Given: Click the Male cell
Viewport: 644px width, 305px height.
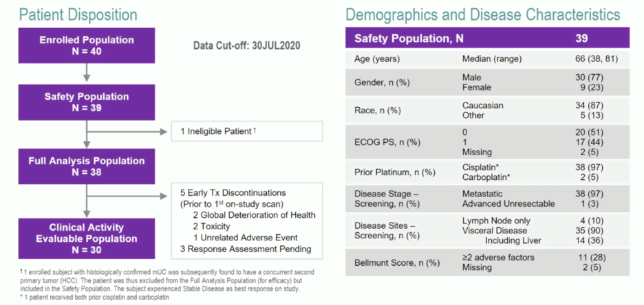Looking at the screenshot, I should click(471, 78).
